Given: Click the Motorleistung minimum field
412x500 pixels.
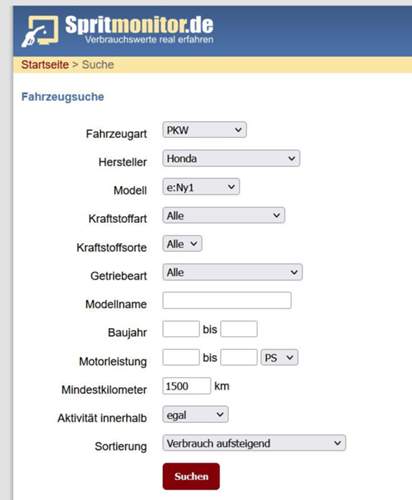Looking at the screenshot, I should [x=181, y=357].
